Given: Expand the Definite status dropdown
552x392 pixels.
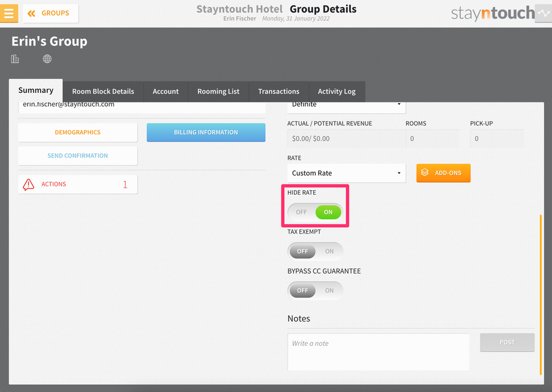Looking at the screenshot, I should click(346, 107).
